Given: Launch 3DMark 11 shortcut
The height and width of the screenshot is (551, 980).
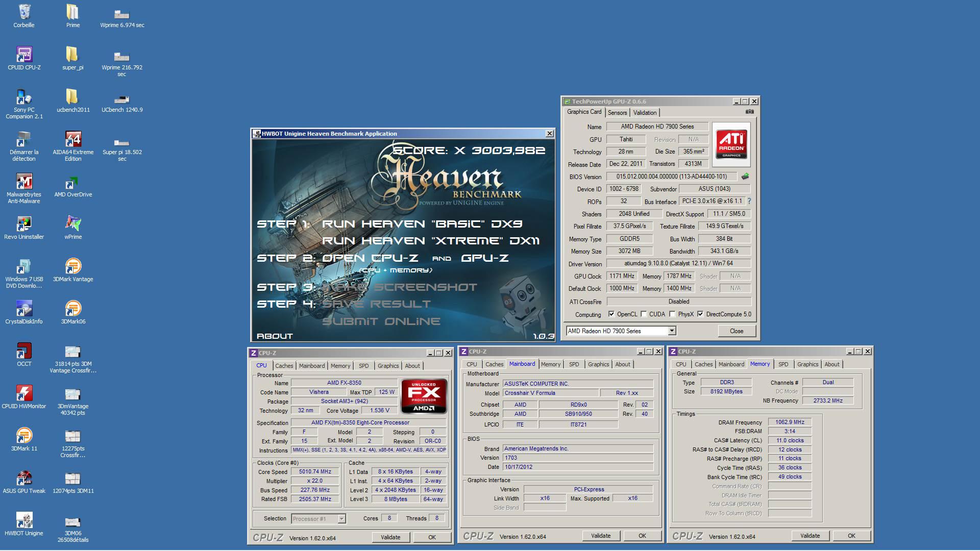Looking at the screenshot, I should 24,439.
